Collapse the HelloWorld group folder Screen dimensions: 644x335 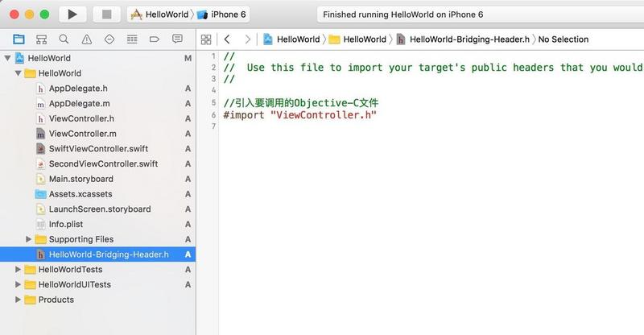tap(18, 73)
